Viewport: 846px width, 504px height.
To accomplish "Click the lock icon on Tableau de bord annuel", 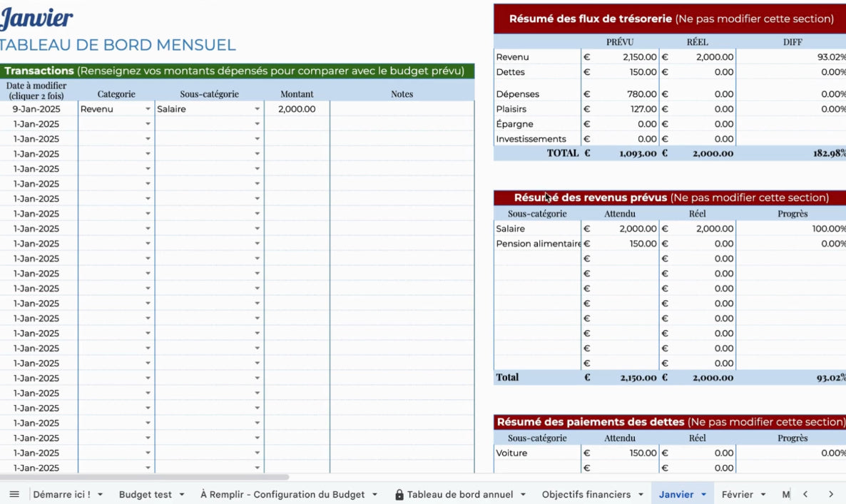I will pos(399,495).
